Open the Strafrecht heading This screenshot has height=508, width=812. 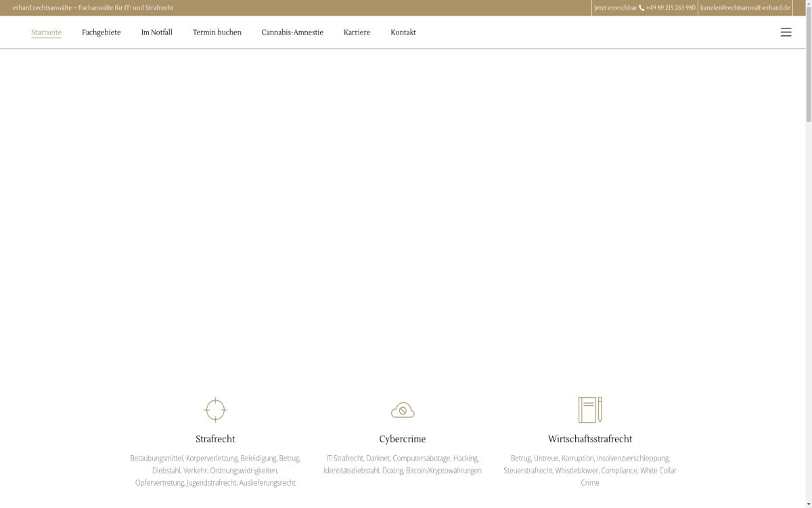tap(215, 439)
